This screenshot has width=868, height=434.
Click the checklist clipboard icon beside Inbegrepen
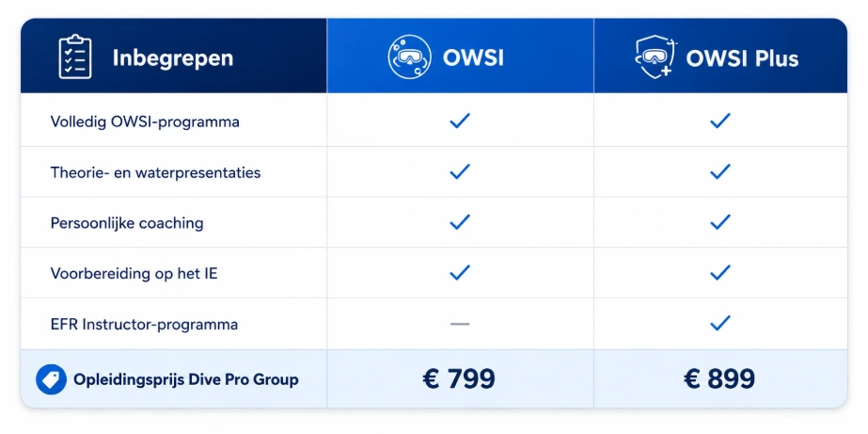tap(74, 56)
